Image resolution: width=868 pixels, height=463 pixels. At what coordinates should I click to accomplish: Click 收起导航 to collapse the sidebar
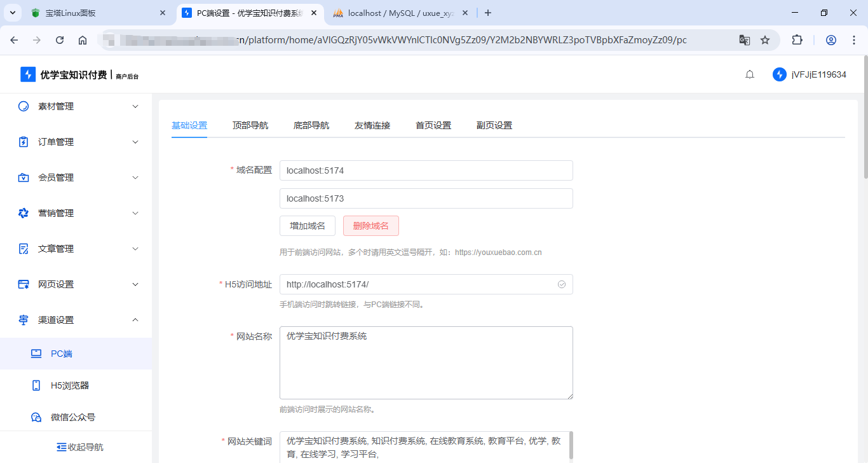79,447
